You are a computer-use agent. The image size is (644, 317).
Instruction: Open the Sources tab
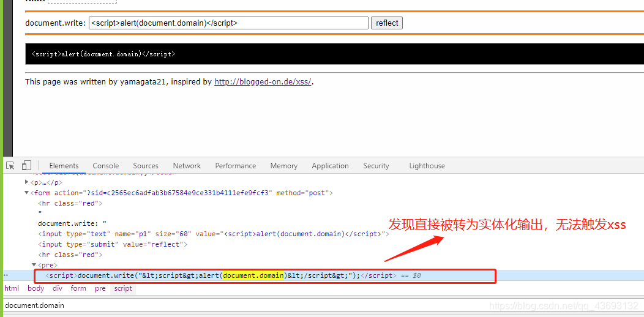[146, 166]
